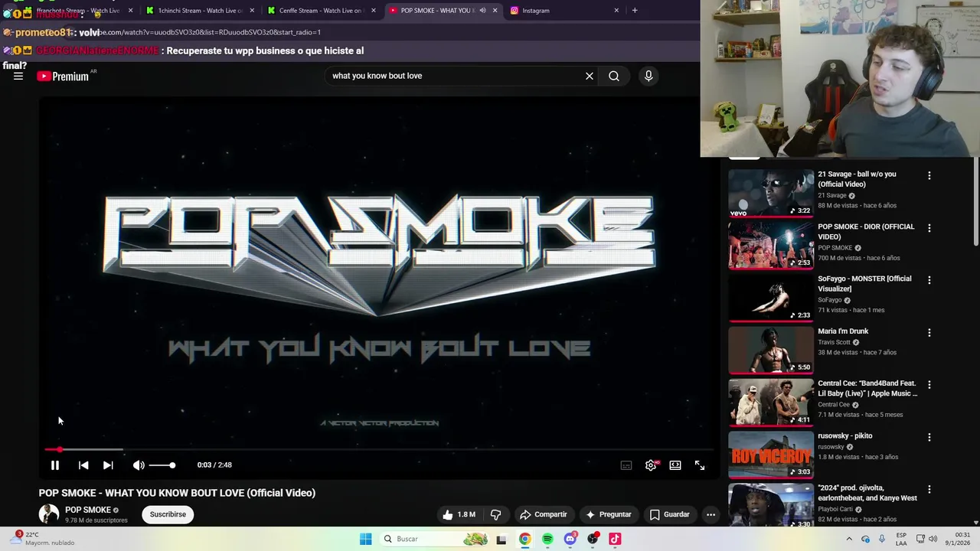Open the Windows Start menu

(365, 539)
